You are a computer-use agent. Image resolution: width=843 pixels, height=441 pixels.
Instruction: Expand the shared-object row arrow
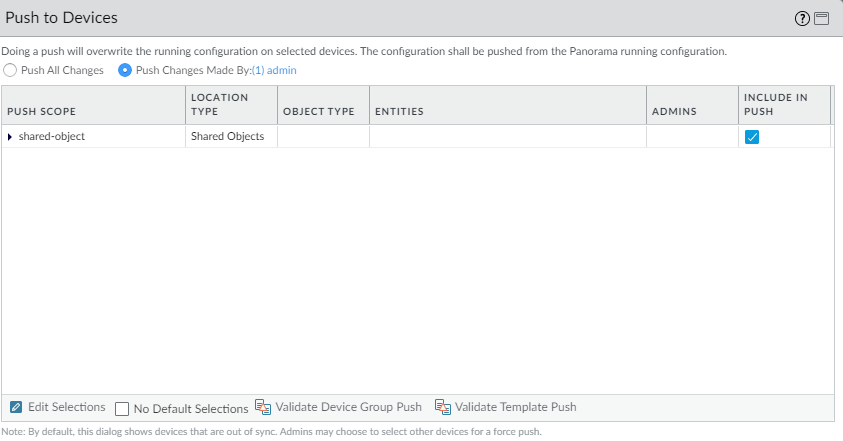click(10, 136)
